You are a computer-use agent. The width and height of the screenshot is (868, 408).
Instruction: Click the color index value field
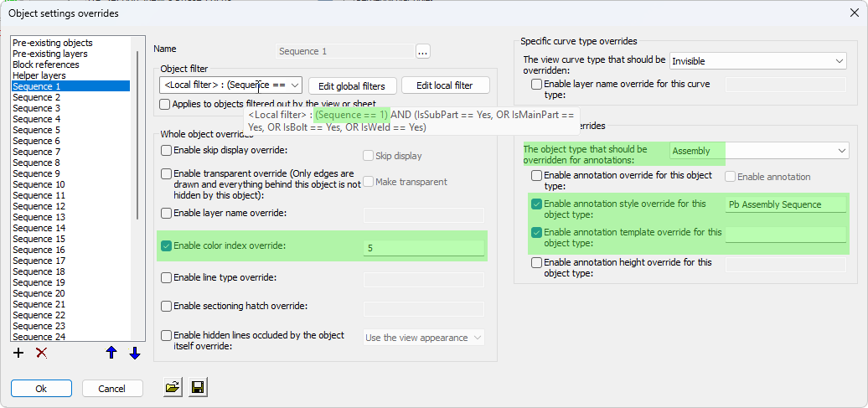click(x=423, y=248)
